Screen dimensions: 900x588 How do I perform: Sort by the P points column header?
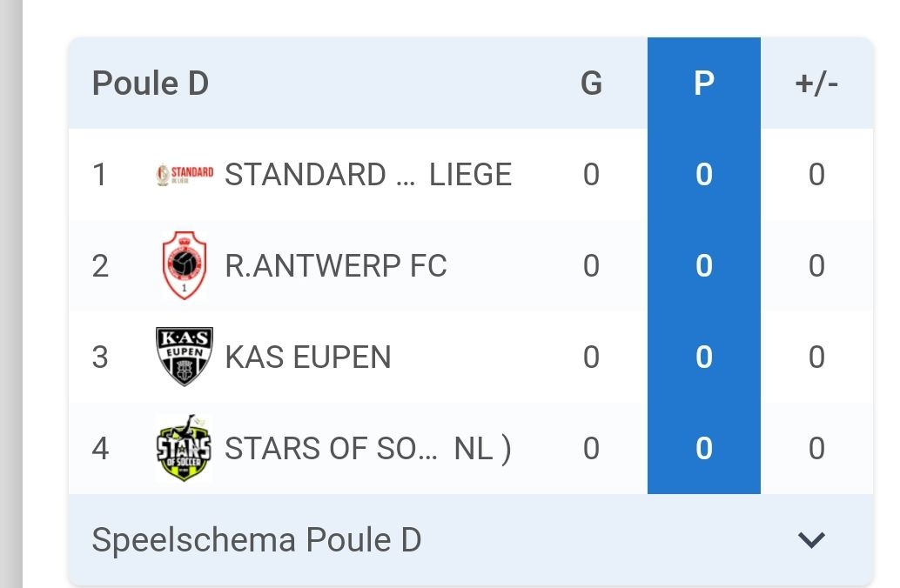click(703, 84)
